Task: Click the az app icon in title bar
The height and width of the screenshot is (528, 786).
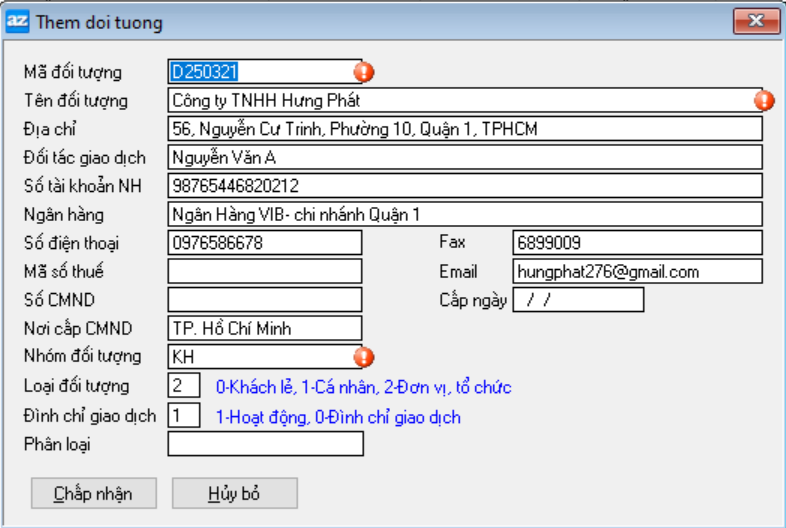Action: pyautogui.click(x=18, y=21)
